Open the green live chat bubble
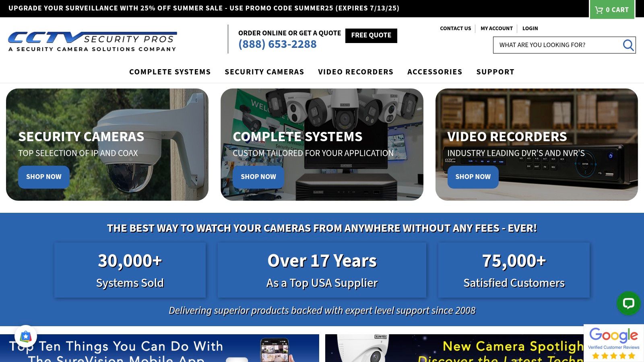 click(x=628, y=303)
